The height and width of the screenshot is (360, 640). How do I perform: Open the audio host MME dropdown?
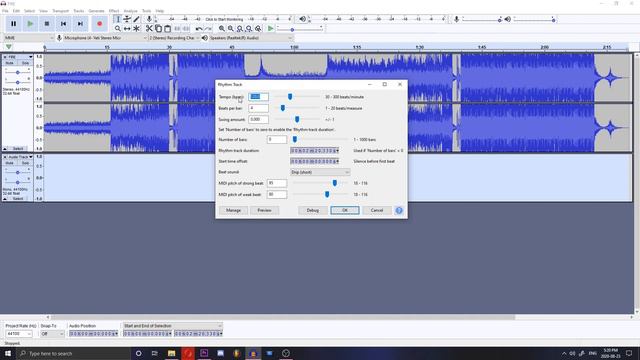pyautogui.click(x=29, y=38)
